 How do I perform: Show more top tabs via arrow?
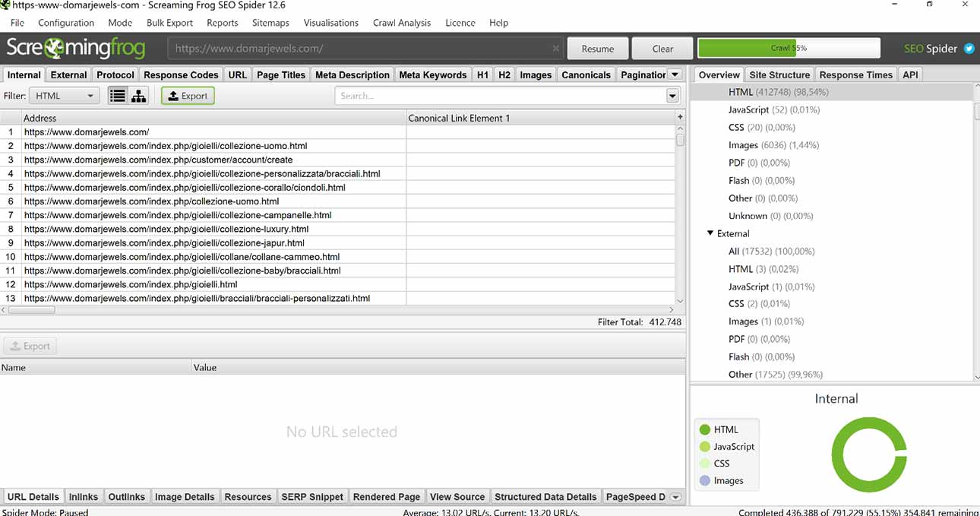click(675, 74)
